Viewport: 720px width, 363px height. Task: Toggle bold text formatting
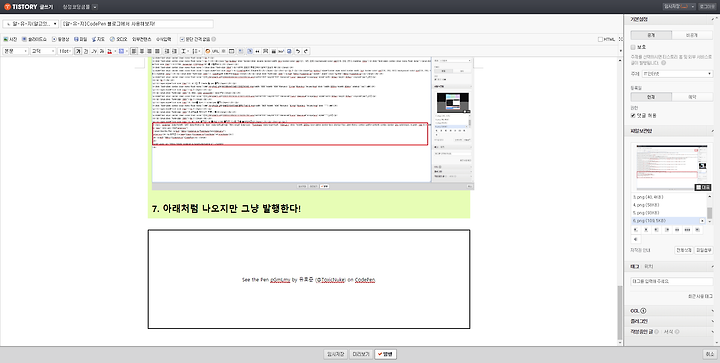tap(78, 51)
